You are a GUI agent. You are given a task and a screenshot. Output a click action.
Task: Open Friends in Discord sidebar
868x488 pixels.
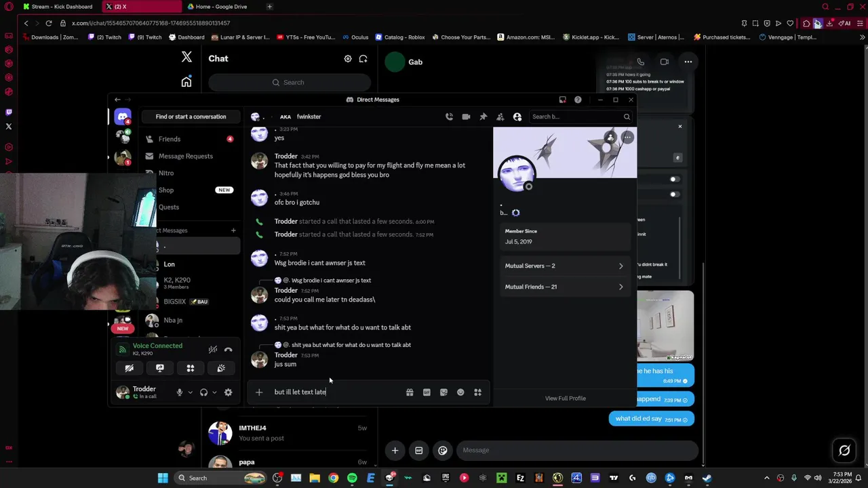coord(191,139)
